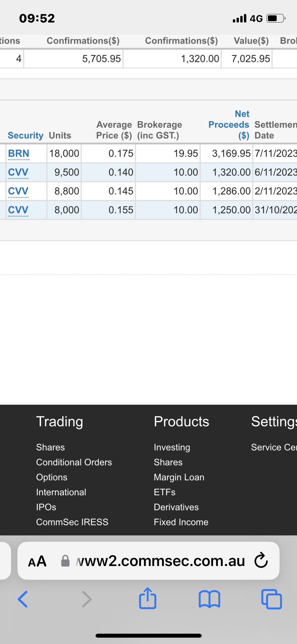Select ETFs under Products

164,492
